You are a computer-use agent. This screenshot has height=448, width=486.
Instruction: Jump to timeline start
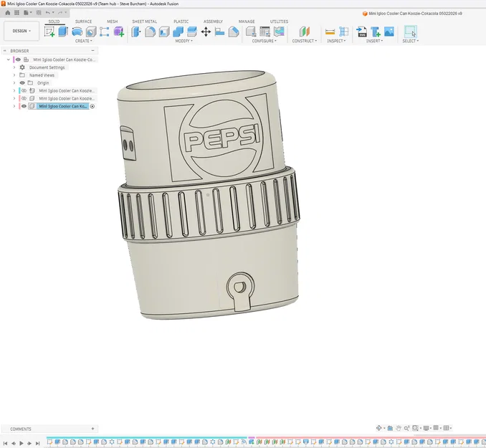(x=5, y=444)
